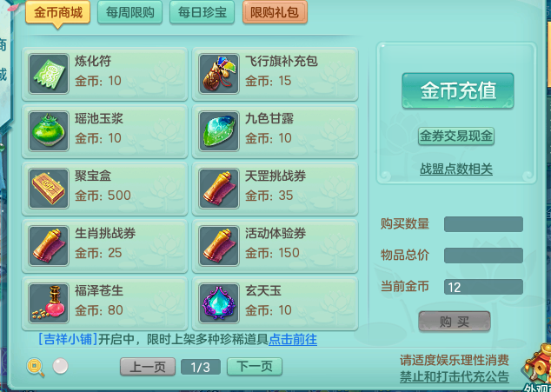The image size is (551, 392).
Task: Click the 点击前往 link for 吉祥小铺
Action: (x=293, y=339)
